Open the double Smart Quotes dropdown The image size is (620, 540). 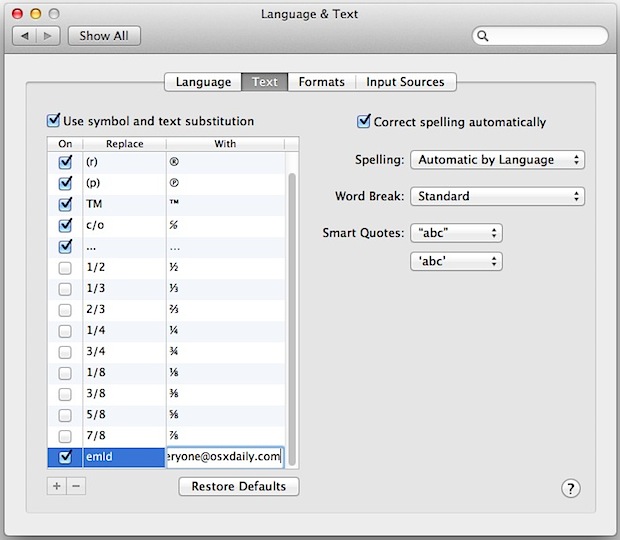click(x=456, y=233)
